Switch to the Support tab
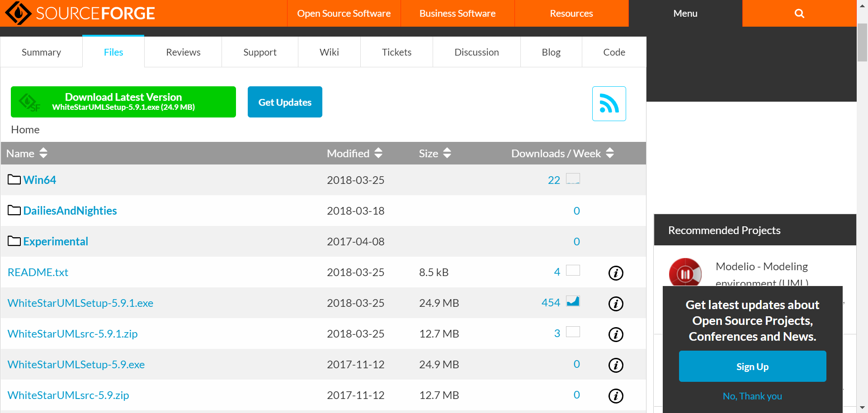The image size is (868, 413). pyautogui.click(x=260, y=52)
